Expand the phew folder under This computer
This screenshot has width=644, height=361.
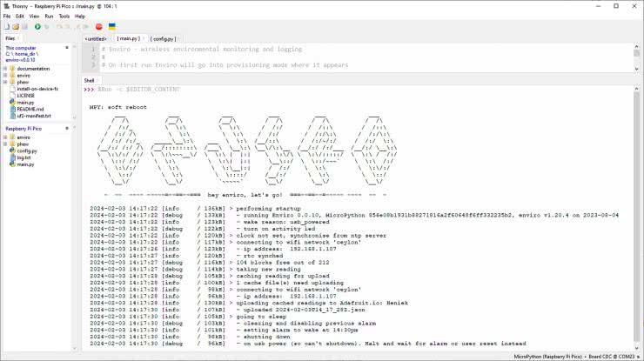pos(5,82)
